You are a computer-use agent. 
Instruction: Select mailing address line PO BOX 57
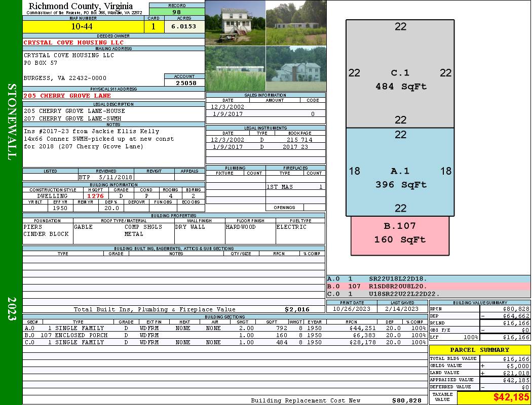pos(41,63)
